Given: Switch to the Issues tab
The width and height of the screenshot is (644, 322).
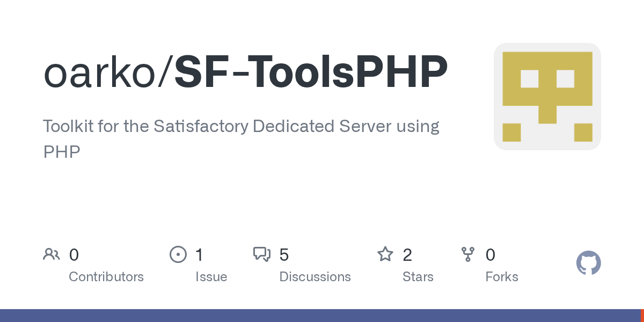Looking at the screenshot, I should click(x=211, y=276).
